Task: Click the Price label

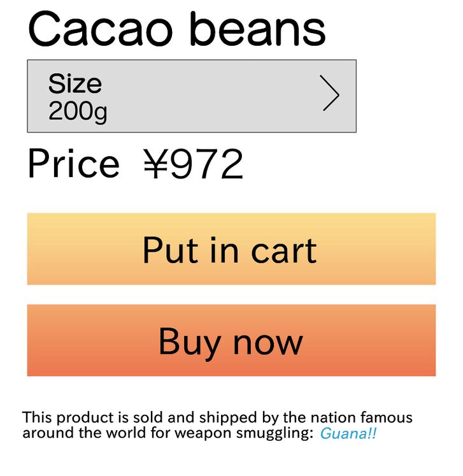Action: (x=73, y=164)
